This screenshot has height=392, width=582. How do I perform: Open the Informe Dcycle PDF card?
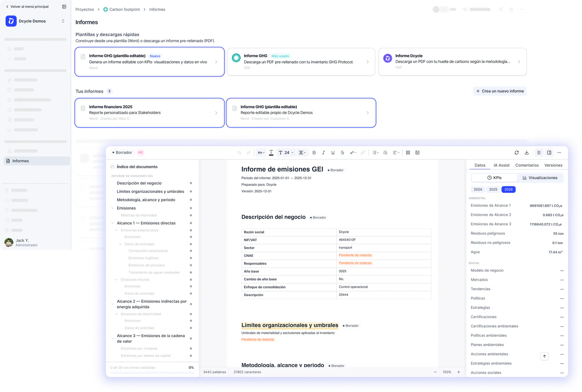point(453,62)
